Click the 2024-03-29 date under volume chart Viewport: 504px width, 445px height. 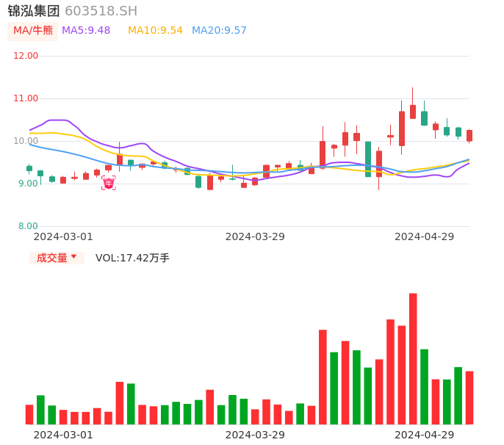coord(255,435)
